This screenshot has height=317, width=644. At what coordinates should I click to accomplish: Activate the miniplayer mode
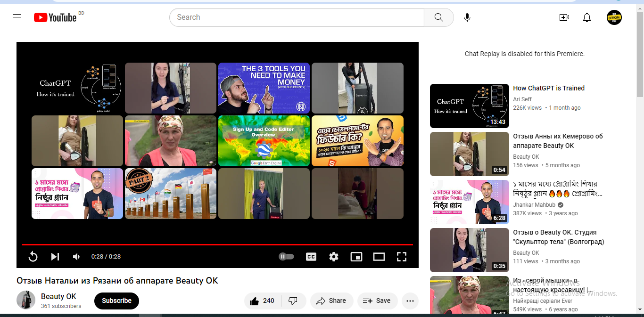356,257
